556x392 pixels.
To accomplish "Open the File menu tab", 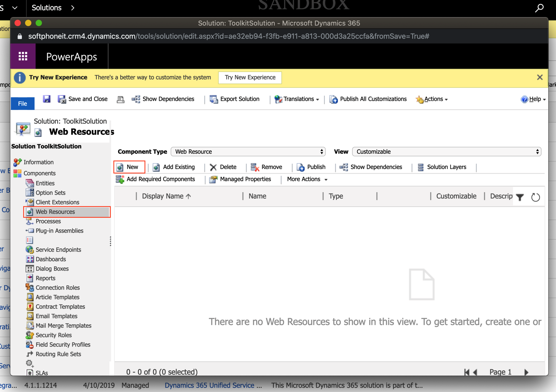I will coord(23,103).
